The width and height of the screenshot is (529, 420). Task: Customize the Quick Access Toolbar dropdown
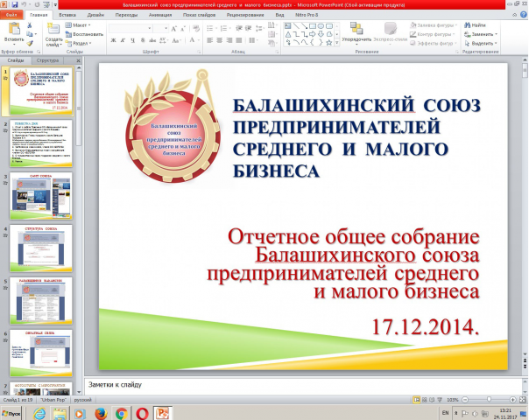[x=55, y=5]
